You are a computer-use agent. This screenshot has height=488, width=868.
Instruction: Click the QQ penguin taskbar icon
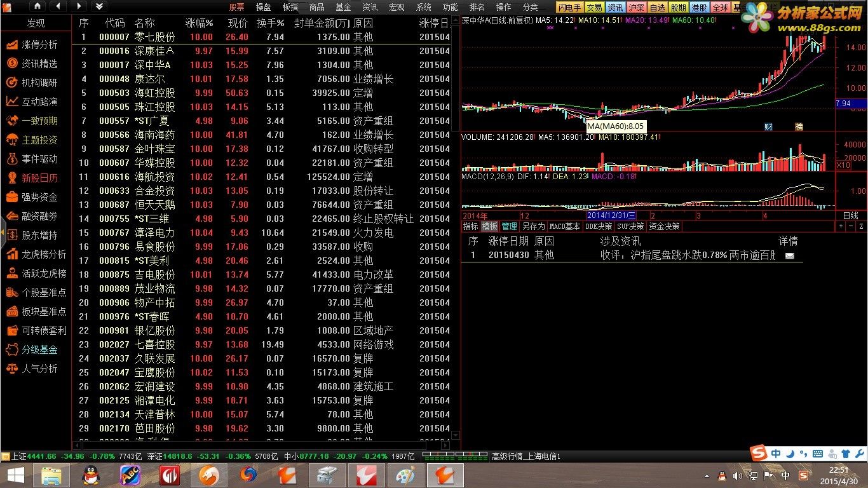[91, 475]
